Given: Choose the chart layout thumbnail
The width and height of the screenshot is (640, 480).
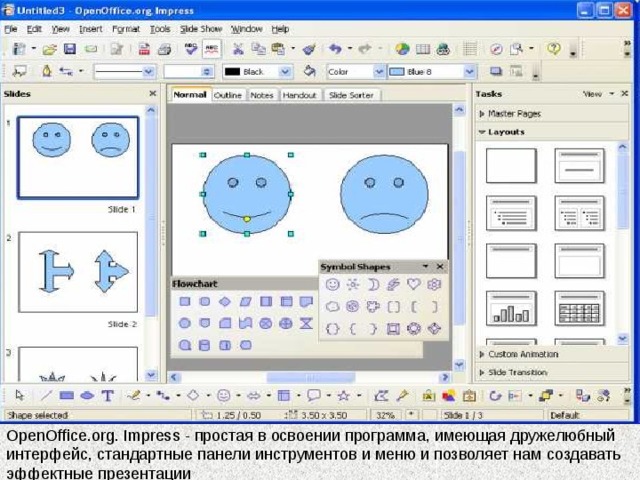Looking at the screenshot, I should coord(511,309).
